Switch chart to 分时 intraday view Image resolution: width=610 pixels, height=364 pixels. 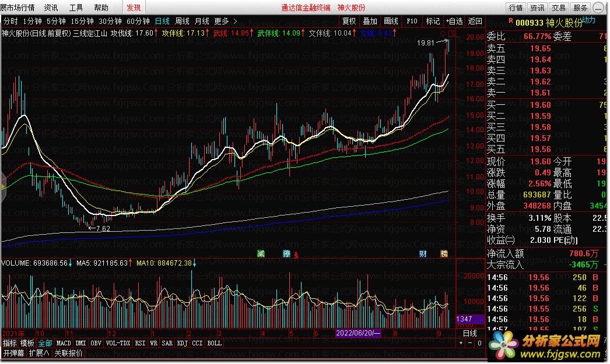(x=10, y=21)
